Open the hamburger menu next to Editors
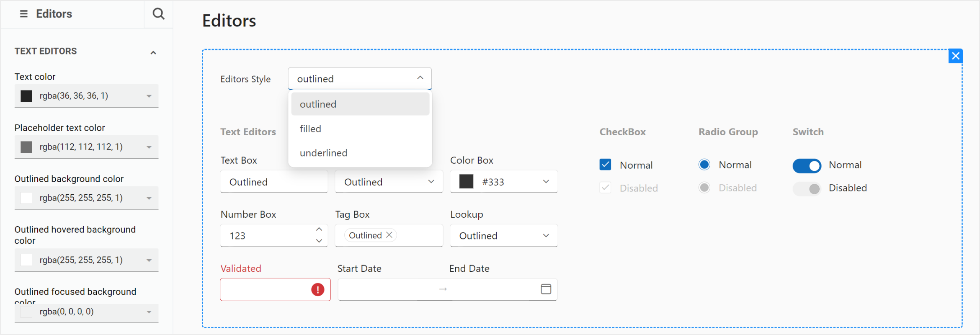This screenshot has width=980, height=335. pyautogui.click(x=24, y=14)
